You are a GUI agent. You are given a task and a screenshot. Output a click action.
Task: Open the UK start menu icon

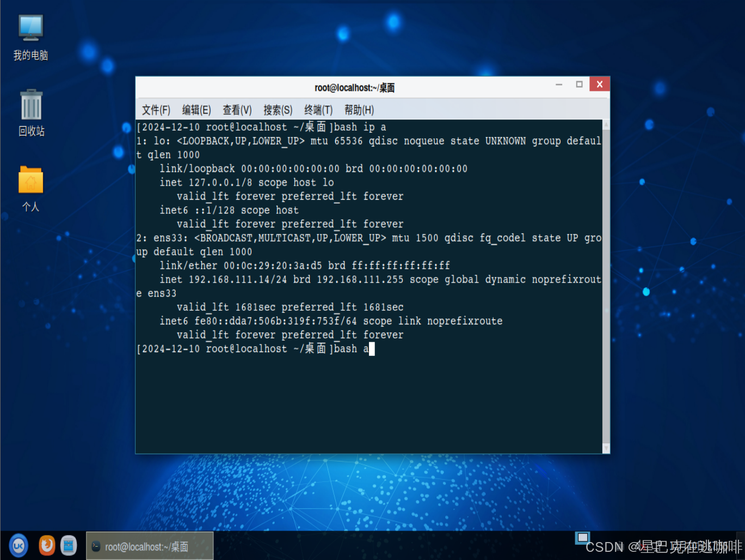[19, 545]
